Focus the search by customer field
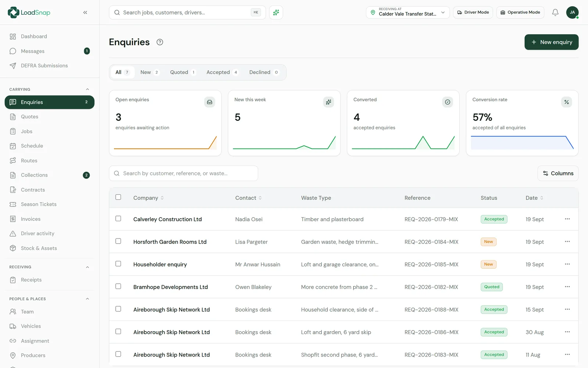Image resolution: width=588 pixels, height=368 pixels. (x=183, y=173)
